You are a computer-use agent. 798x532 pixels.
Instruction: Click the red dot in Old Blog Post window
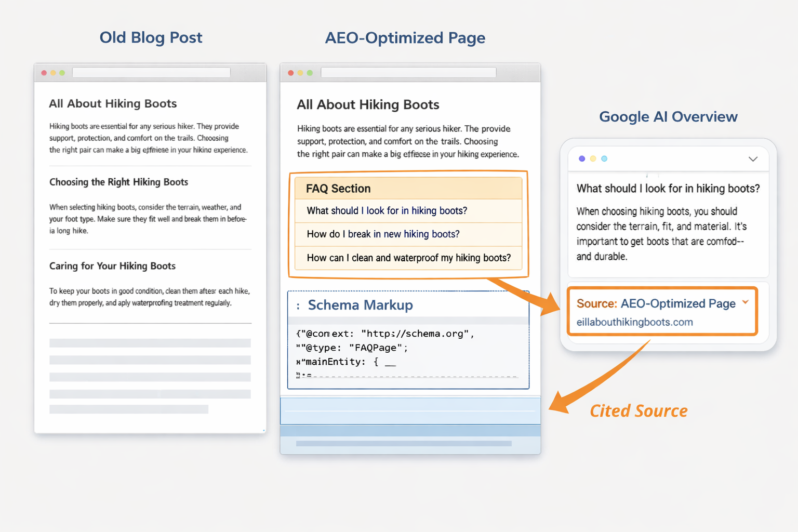[44, 73]
